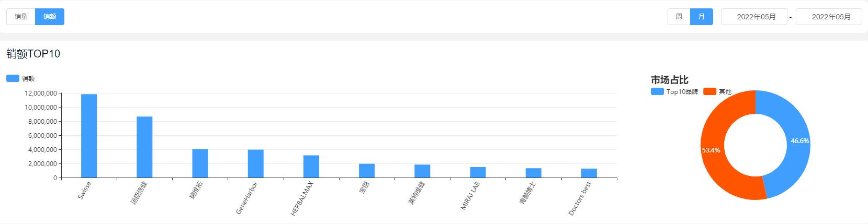Click the Doctors best bar
This screenshot has width=868, height=224.
pos(589,173)
